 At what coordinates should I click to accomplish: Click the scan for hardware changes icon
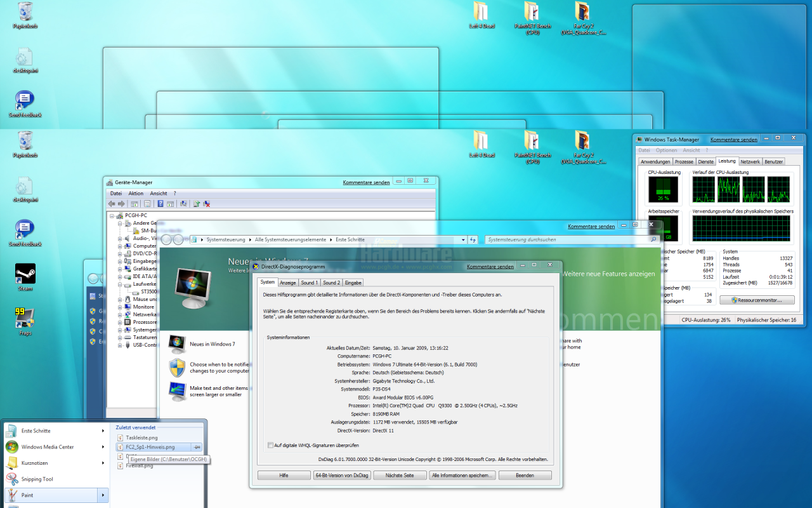click(x=183, y=204)
